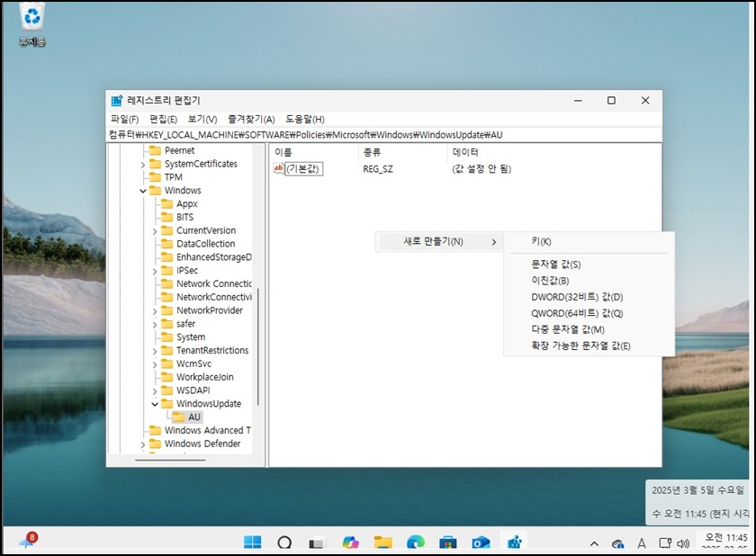Screen dimensions: 756x556
Task: Expand the TenantRestrictions key
Action: point(155,351)
